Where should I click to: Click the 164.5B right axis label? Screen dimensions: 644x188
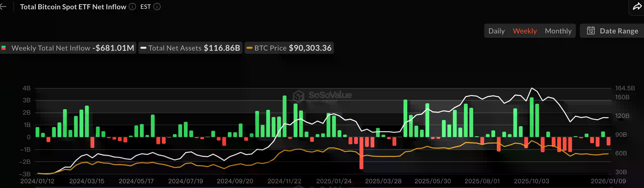[x=625, y=88]
